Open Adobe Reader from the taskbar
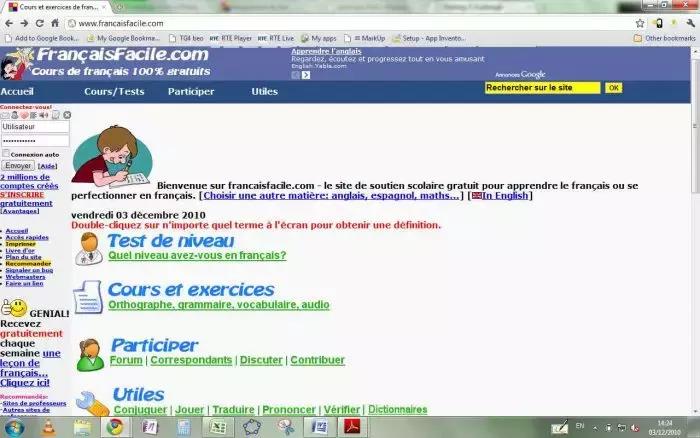This screenshot has height=438, width=700. pos(352,427)
